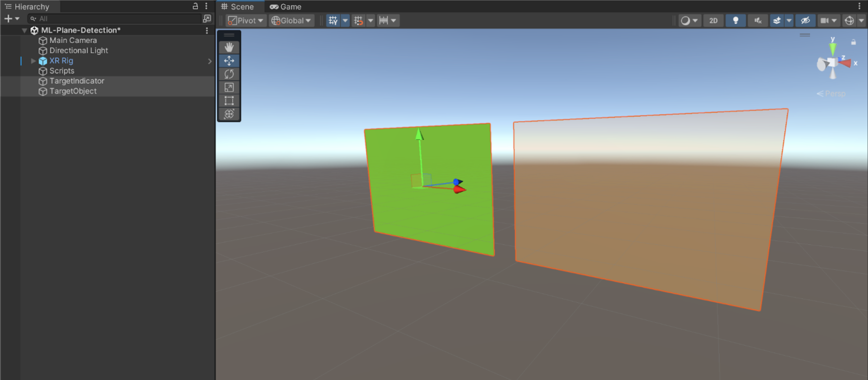This screenshot has width=868, height=380.
Task: Select the combined Transform tool
Action: click(x=229, y=114)
